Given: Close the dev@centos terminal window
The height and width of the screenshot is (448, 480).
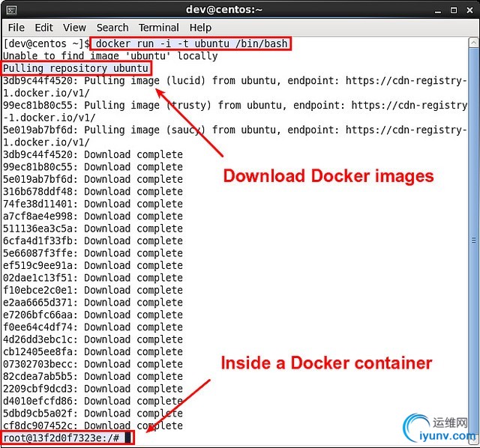Looking at the screenshot, I should 469,10.
